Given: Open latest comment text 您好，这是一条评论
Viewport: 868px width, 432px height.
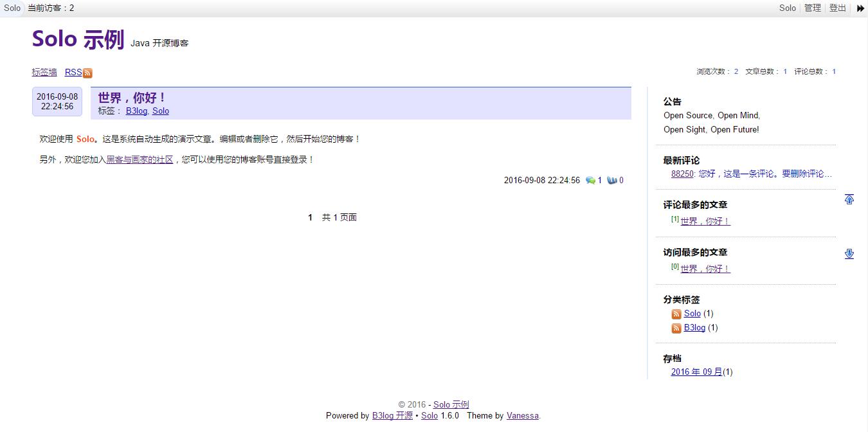Looking at the screenshot, I should point(765,174).
